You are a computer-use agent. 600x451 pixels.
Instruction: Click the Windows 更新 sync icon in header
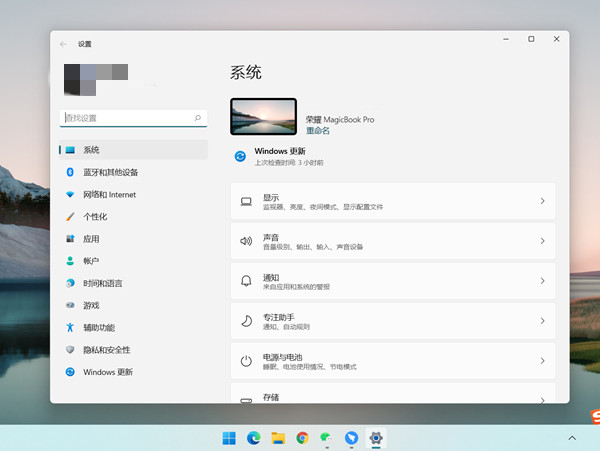[240, 156]
